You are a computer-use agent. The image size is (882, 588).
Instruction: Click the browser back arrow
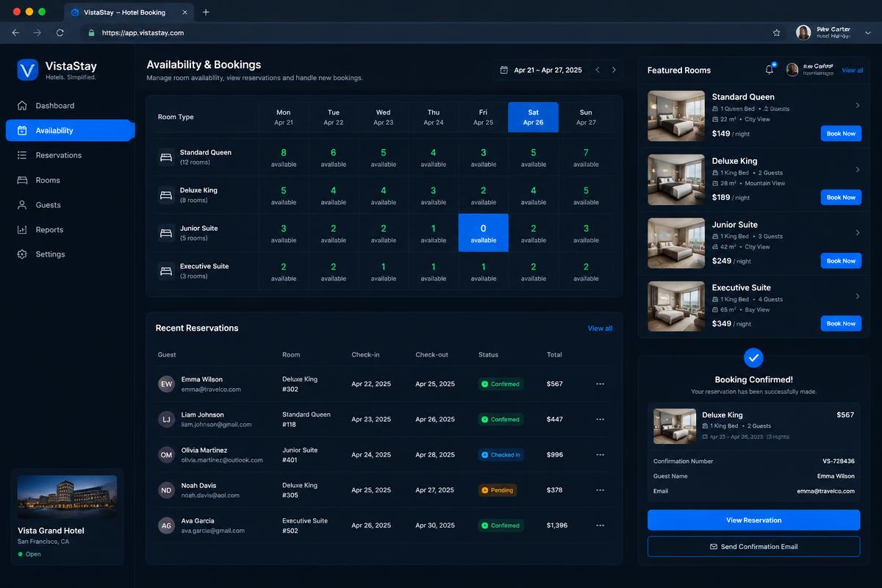[15, 32]
